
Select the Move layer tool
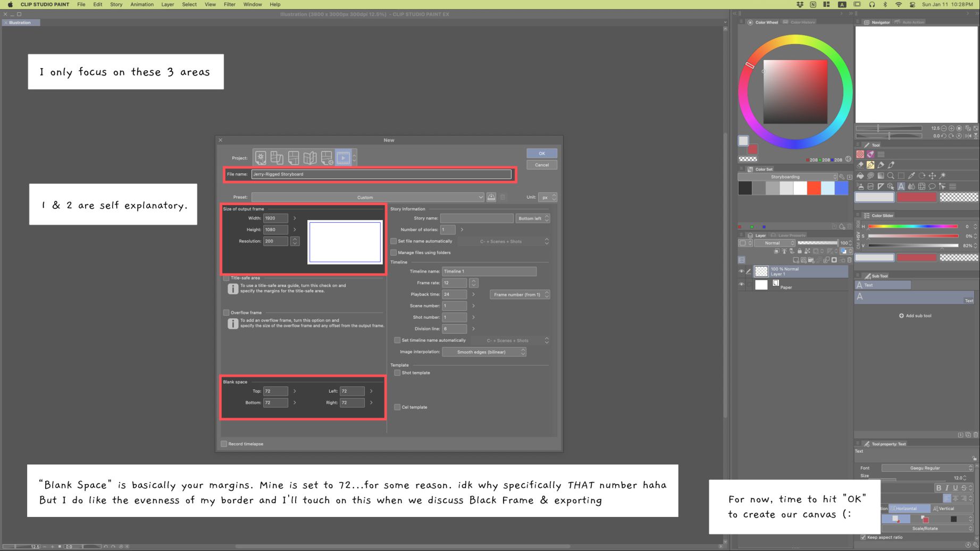point(932,175)
